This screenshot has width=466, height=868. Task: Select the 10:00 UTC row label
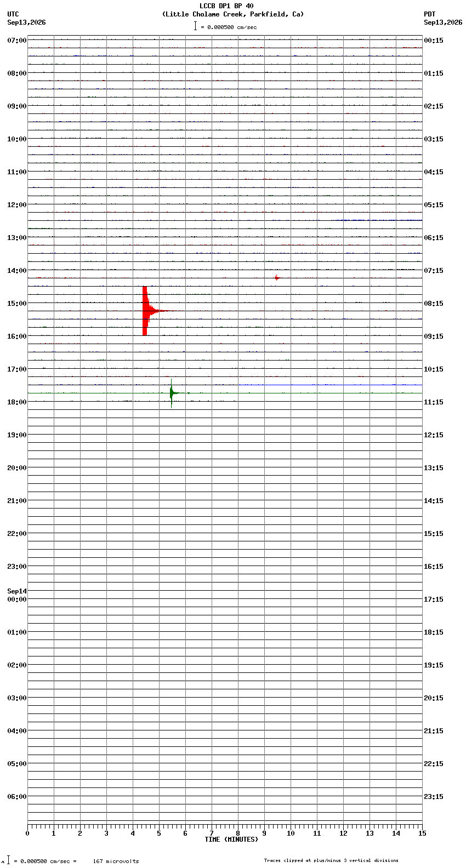point(17,139)
